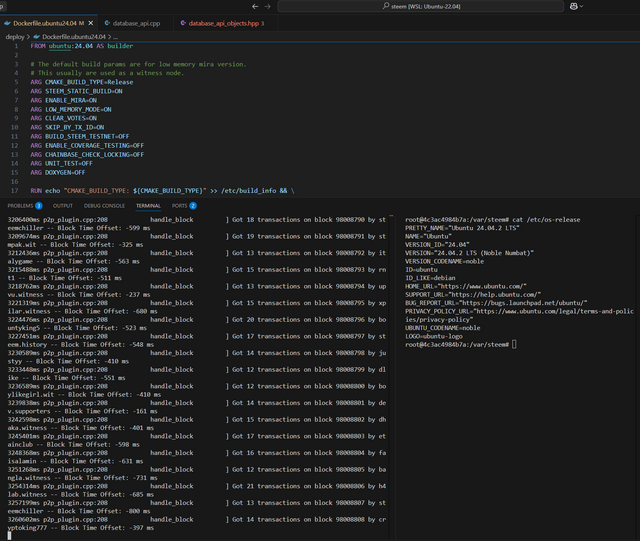The width and height of the screenshot is (640, 541).
Task: Click ARG STEEM_STATIC_BUILD=ON line
Action: click(x=76, y=91)
